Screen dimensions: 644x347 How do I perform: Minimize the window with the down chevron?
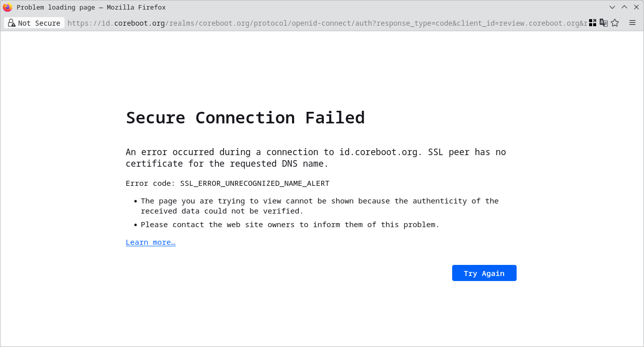coord(612,7)
